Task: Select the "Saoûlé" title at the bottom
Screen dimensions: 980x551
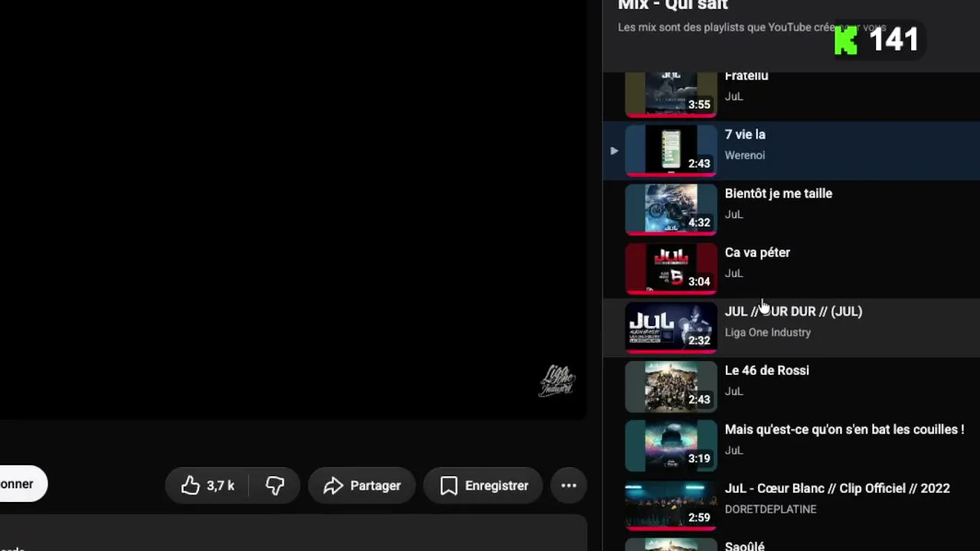Action: pyautogui.click(x=745, y=546)
